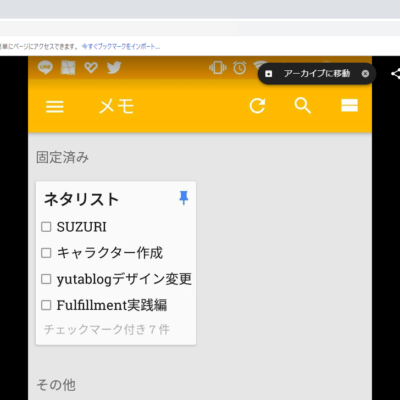Click the 今すぐブックマークをインポート link
The width and height of the screenshot is (400, 400).
[121, 47]
